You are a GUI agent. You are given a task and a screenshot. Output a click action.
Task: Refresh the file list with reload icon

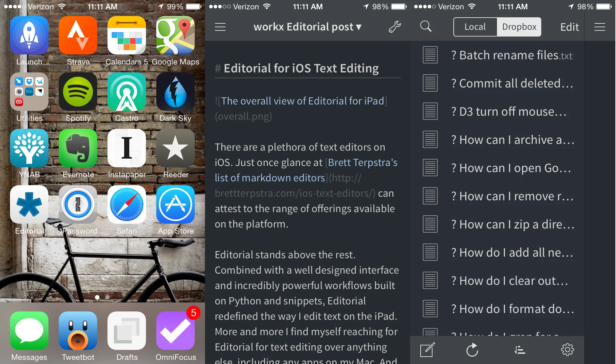[x=472, y=350]
